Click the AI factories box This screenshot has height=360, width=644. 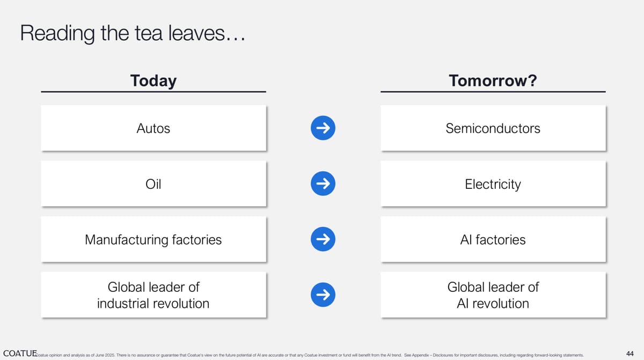pos(493,239)
